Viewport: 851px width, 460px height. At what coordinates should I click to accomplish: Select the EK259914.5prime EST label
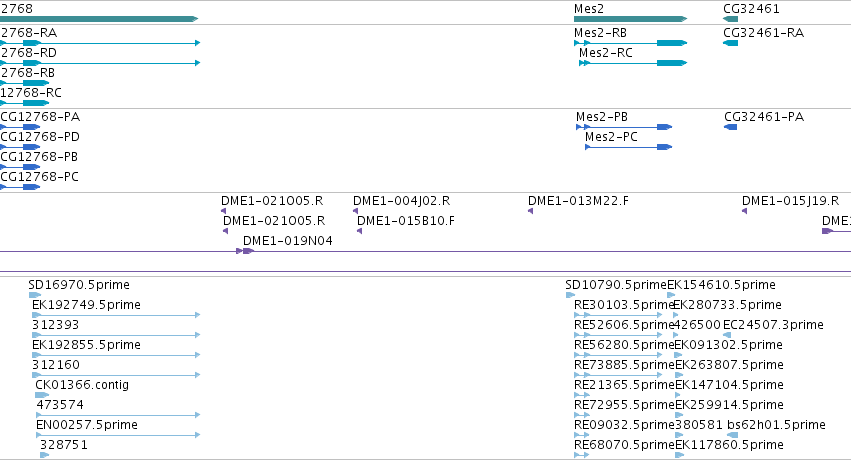pyautogui.click(x=729, y=405)
